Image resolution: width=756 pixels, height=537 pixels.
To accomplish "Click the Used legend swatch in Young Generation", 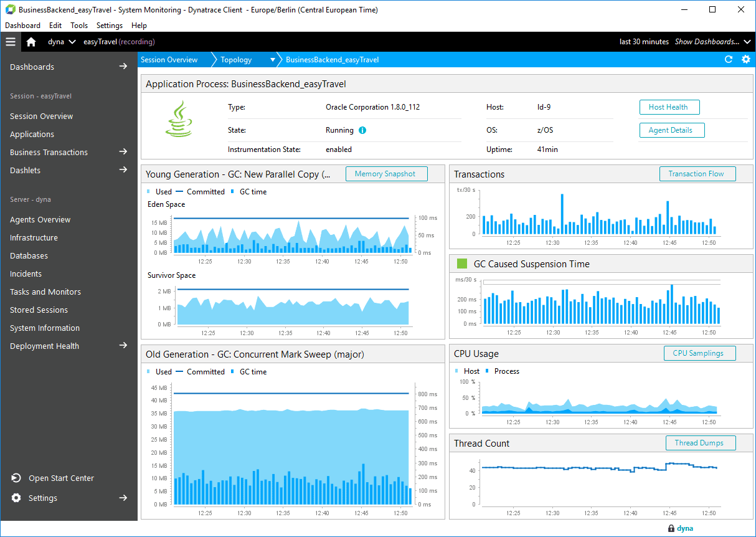I will [149, 192].
